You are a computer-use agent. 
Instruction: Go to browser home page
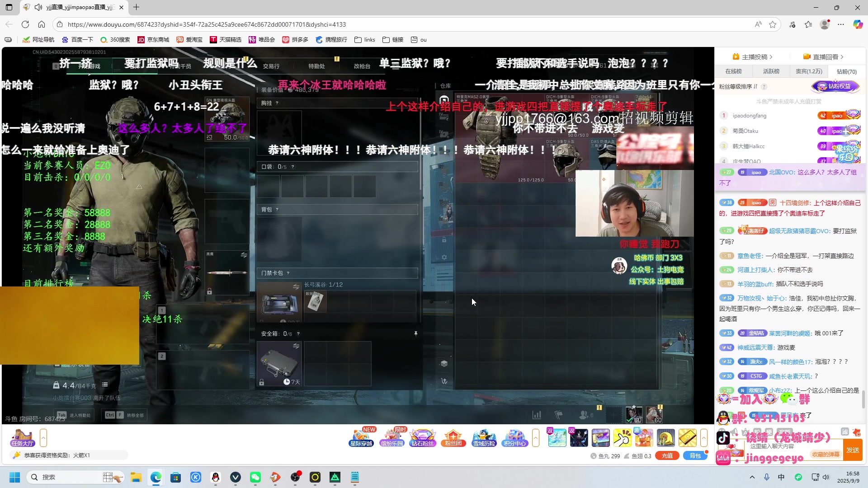point(42,24)
